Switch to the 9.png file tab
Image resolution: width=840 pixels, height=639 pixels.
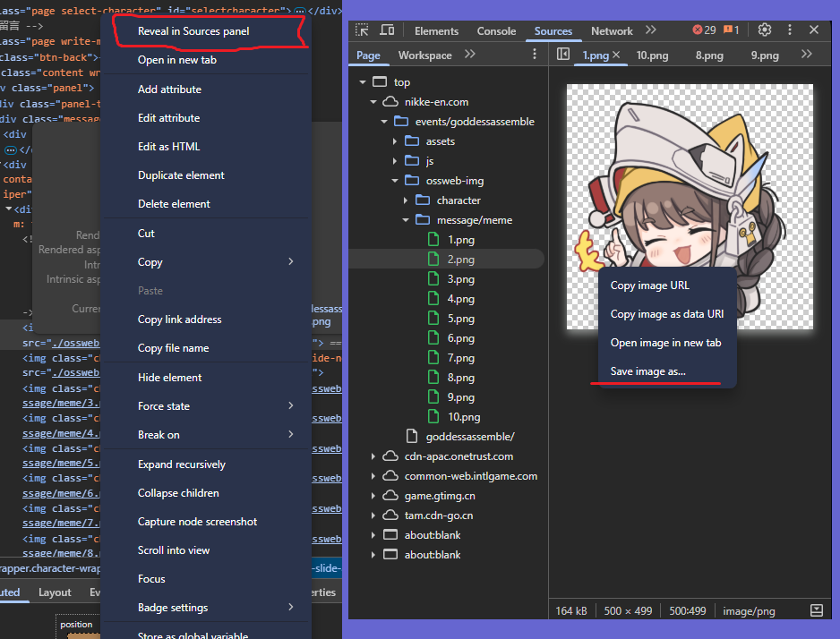click(765, 55)
